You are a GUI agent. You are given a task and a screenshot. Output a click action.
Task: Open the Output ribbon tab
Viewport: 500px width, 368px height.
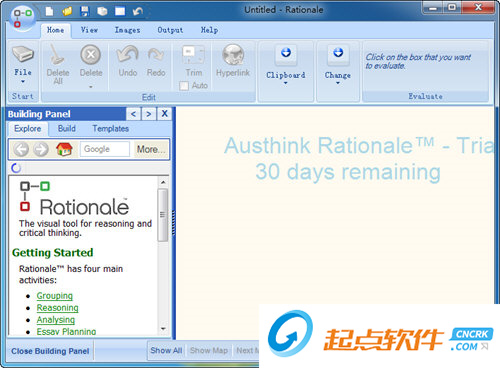point(170,30)
